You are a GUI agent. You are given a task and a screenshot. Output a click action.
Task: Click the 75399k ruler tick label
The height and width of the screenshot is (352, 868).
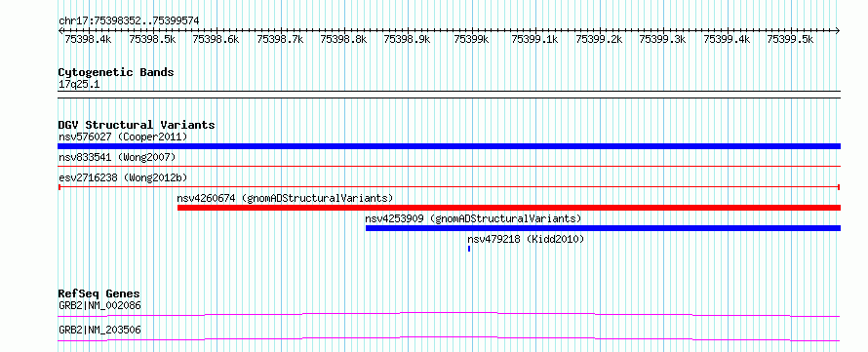tap(472, 39)
